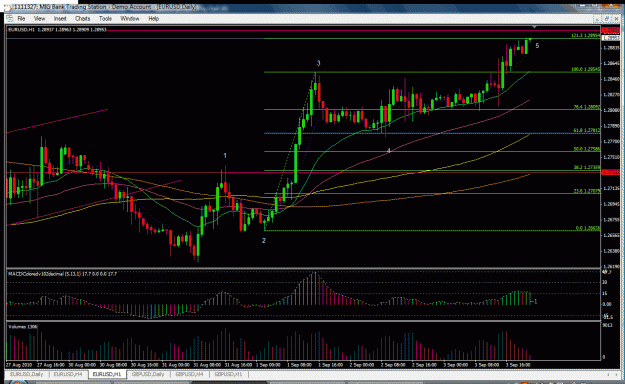625x384 pixels.
Task: Click the application icon beside File menu
Action: coord(9,18)
